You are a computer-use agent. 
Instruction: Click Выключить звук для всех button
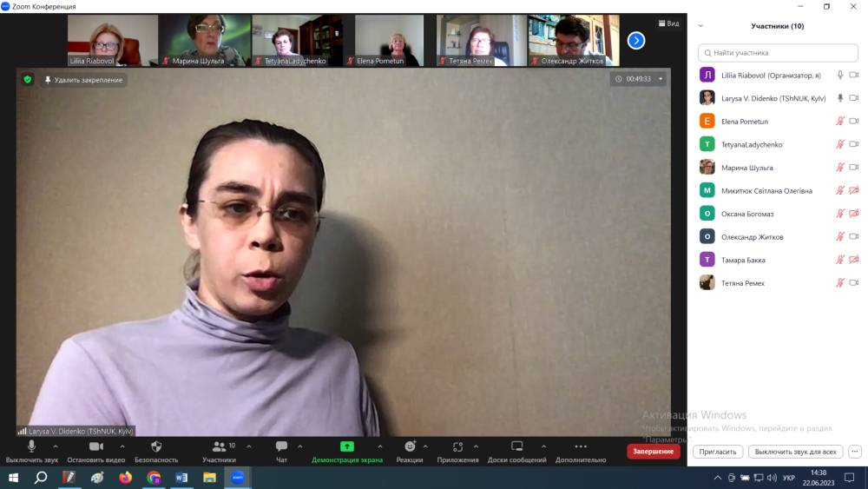point(795,452)
